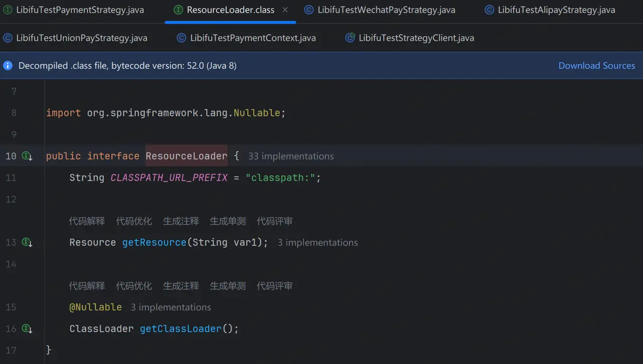Click 代码解释 above the getResource method
The image size is (643, 364).
[x=87, y=221]
